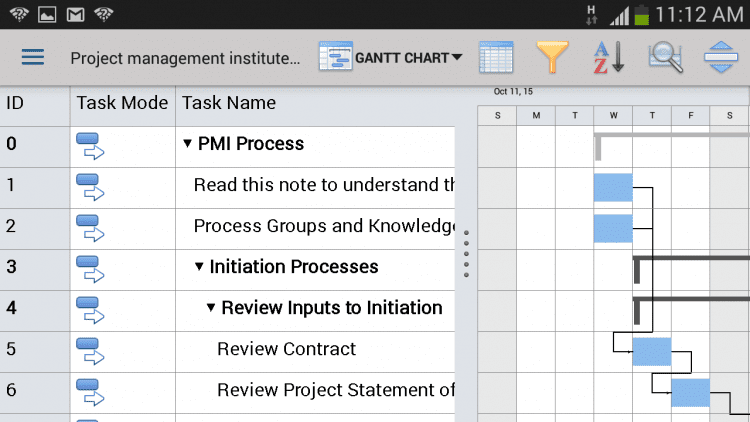This screenshot has height=422, width=750.
Task: Open the A-Z sort icon
Action: point(608,57)
